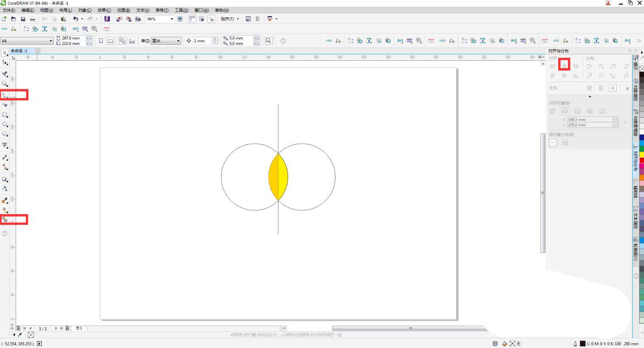Click the Save icon in standard toolbar
The width and height of the screenshot is (644, 348).
[23, 19]
